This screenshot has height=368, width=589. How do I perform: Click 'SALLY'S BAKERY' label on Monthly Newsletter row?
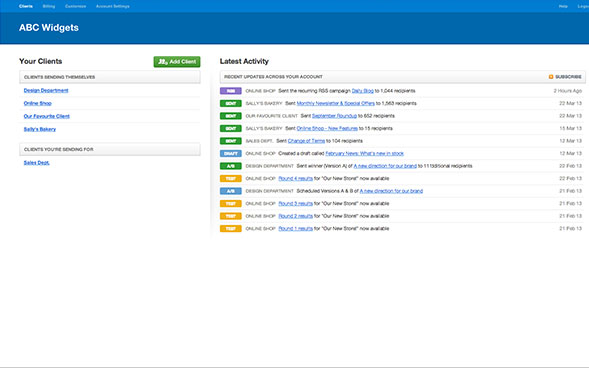pyautogui.click(x=264, y=104)
